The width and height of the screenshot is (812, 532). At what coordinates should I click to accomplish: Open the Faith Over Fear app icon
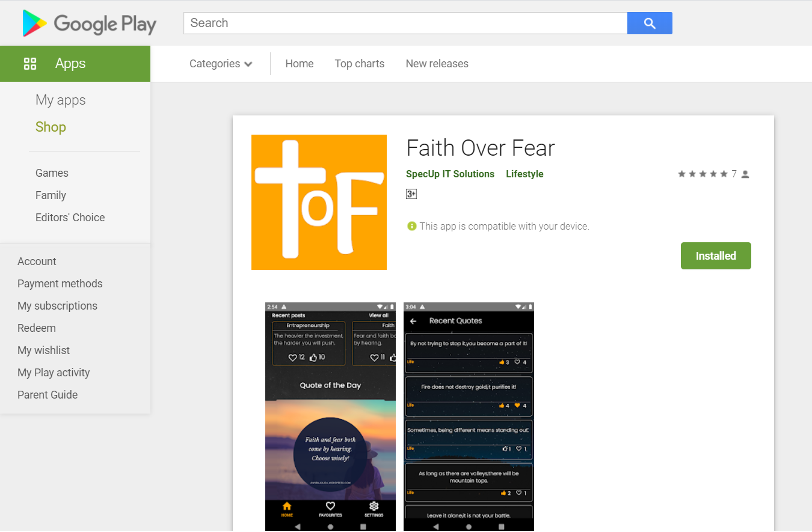319,202
